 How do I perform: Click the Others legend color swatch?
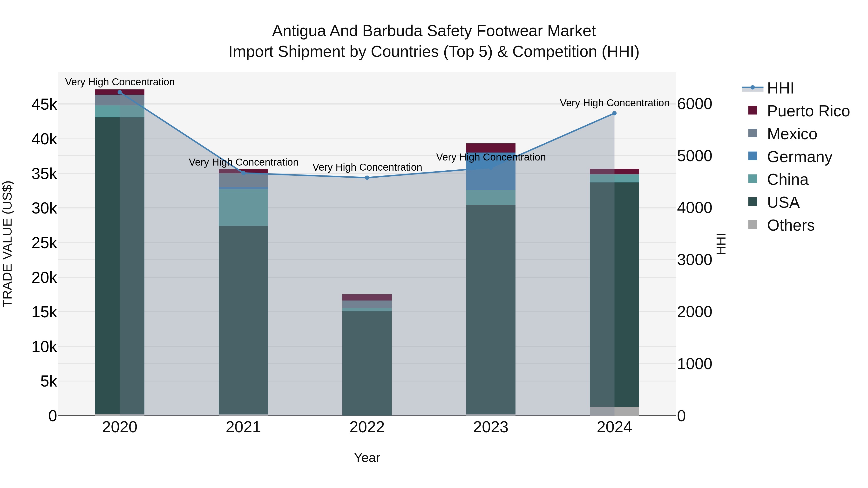[x=753, y=225]
